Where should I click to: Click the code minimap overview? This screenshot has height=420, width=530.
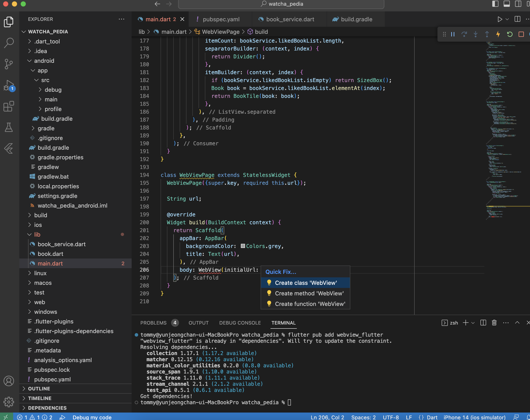click(x=507, y=130)
